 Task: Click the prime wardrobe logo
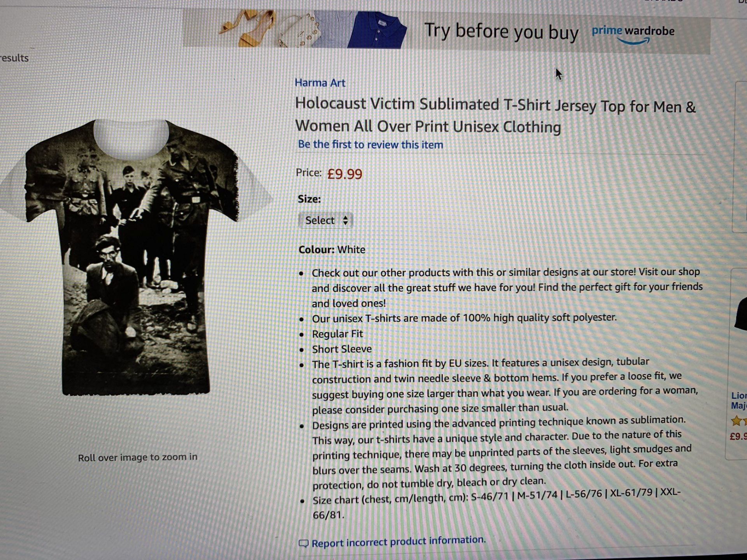point(633,34)
